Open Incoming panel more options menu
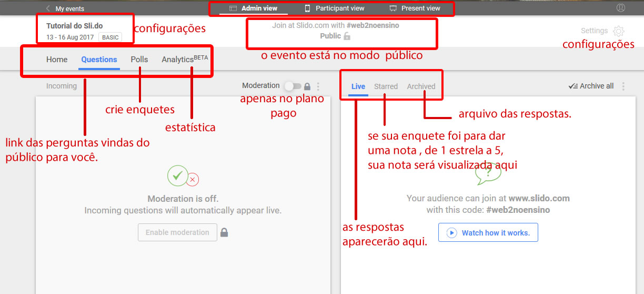Screen dimensions: 644x294 (318, 86)
